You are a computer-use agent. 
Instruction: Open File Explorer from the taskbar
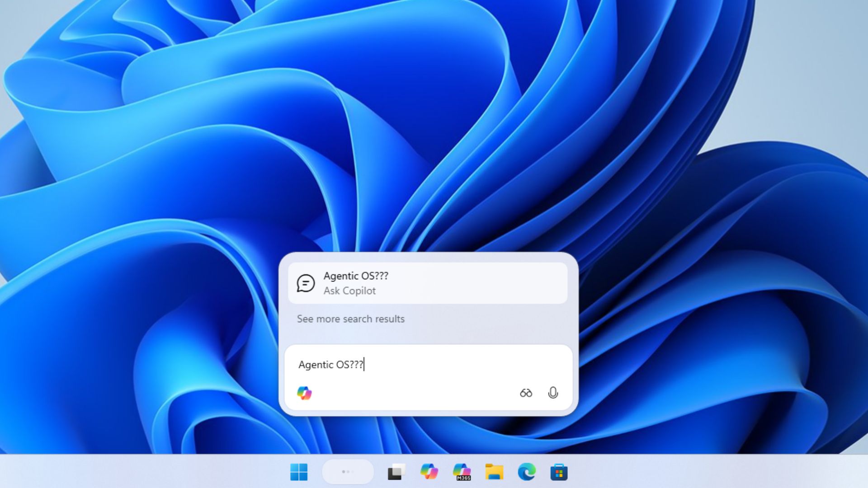click(x=494, y=472)
